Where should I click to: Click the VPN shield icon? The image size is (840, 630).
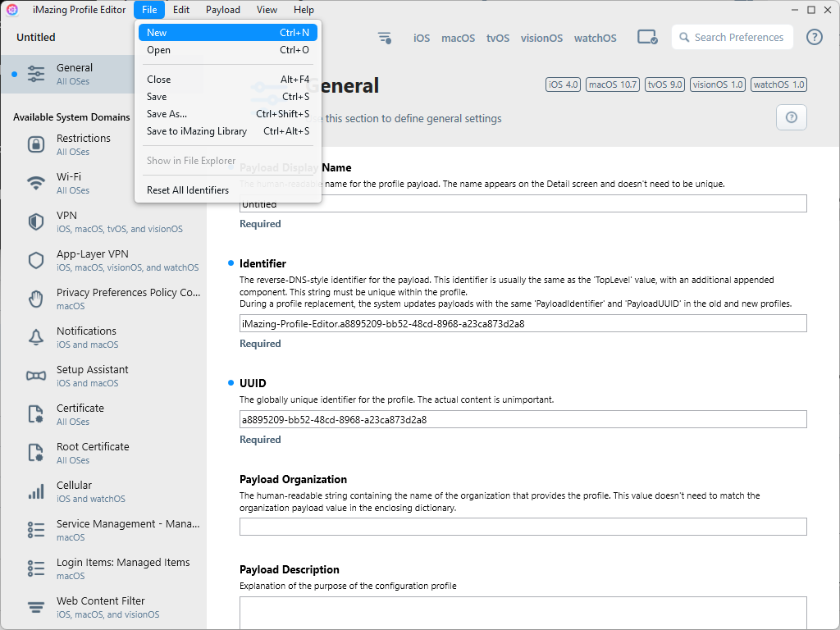tap(36, 221)
